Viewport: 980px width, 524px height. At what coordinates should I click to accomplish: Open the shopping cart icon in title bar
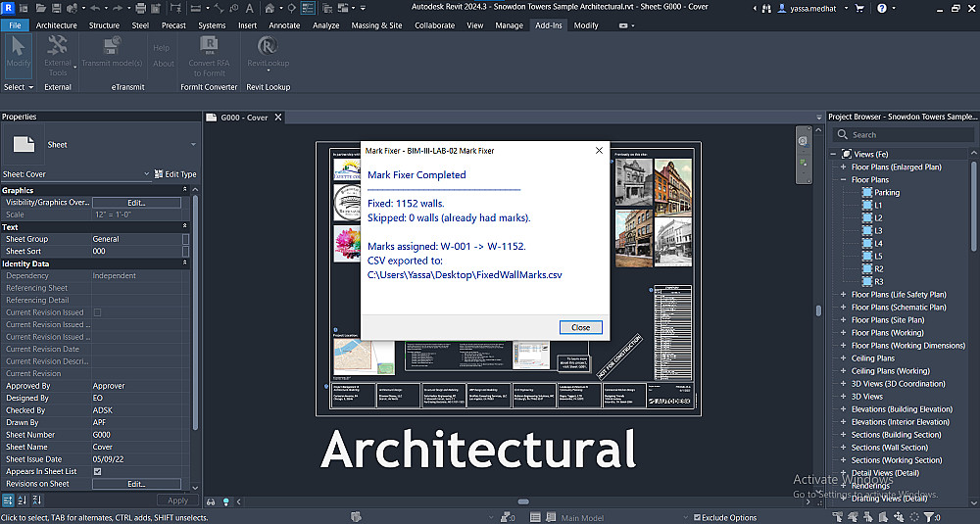click(859, 8)
